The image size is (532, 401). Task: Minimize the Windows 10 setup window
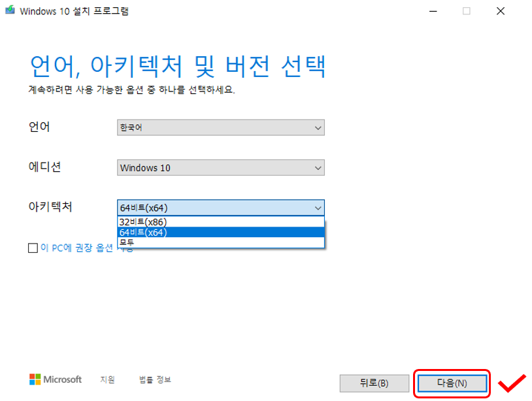(x=433, y=11)
